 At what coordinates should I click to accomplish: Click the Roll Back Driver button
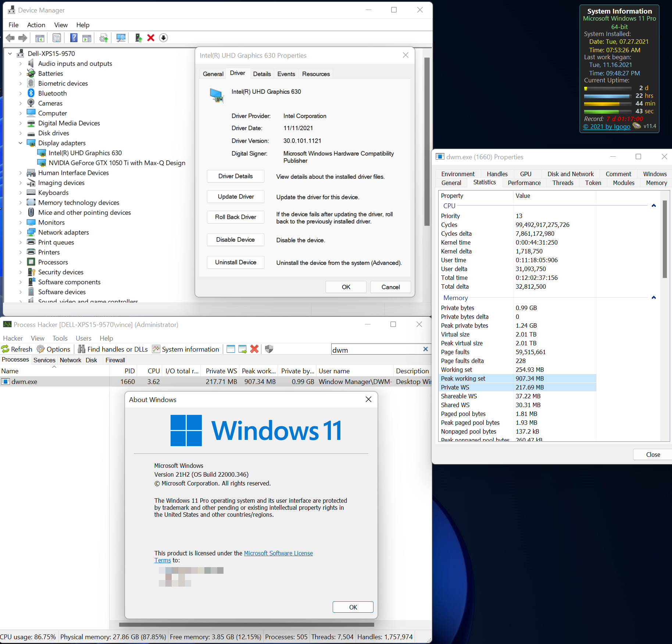coord(235,217)
